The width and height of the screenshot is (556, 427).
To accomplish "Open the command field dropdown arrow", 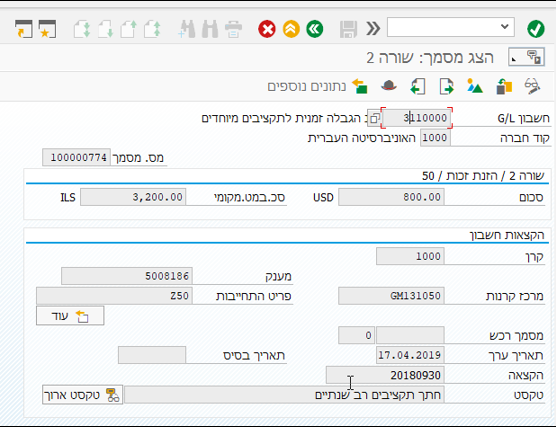I will (505, 27).
